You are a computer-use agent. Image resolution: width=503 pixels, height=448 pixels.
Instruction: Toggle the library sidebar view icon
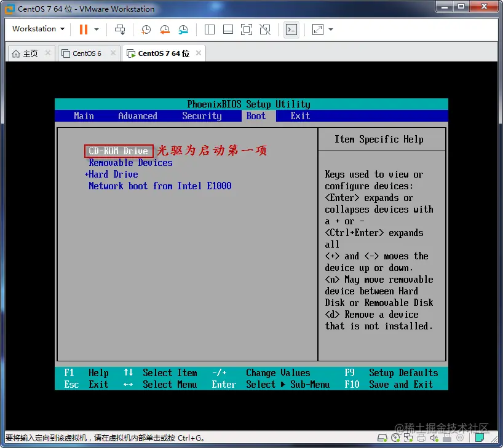point(210,29)
